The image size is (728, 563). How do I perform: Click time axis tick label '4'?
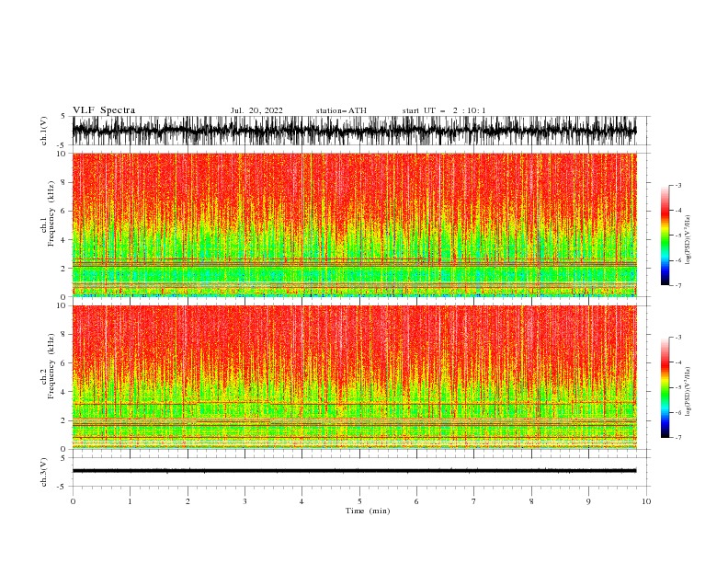(x=301, y=501)
